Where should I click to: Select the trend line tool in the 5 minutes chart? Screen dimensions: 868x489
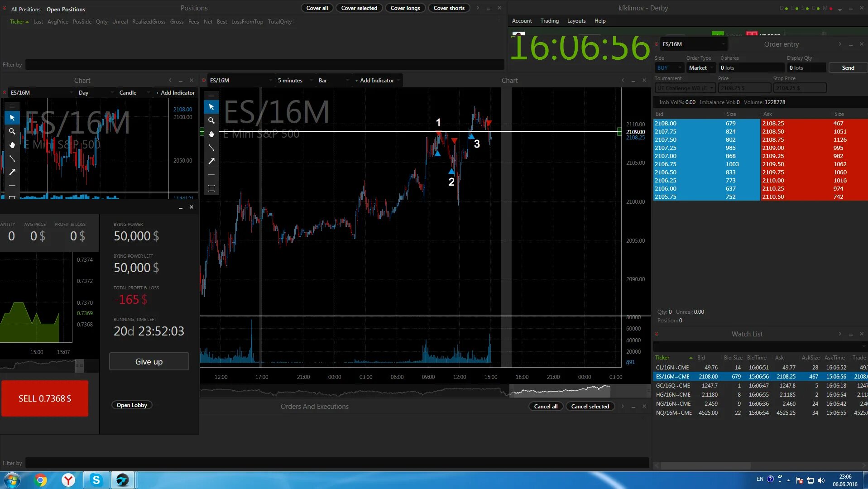tap(211, 148)
